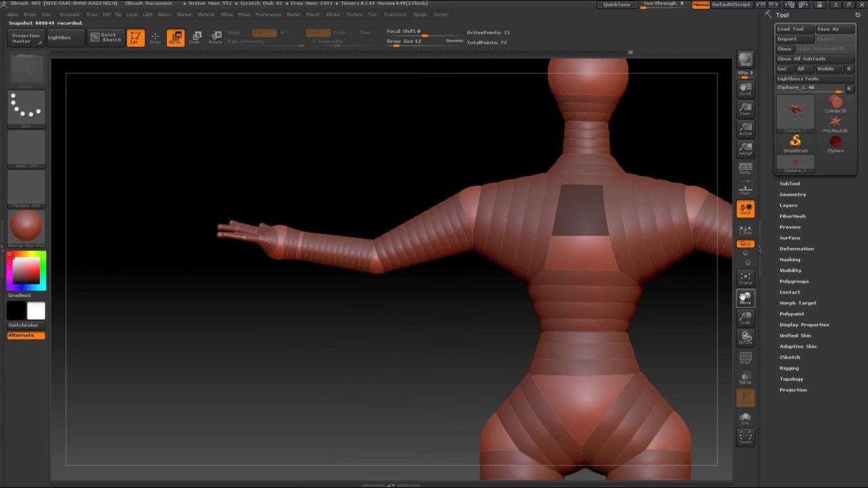Expand the Display Properties section
Image resolution: width=868 pixels, height=488 pixels.
point(804,325)
